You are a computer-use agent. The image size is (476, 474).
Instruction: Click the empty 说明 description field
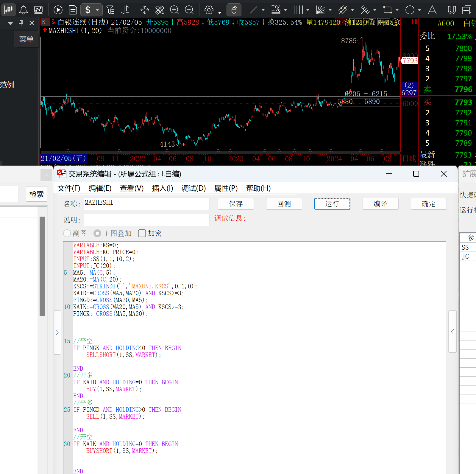(146, 220)
